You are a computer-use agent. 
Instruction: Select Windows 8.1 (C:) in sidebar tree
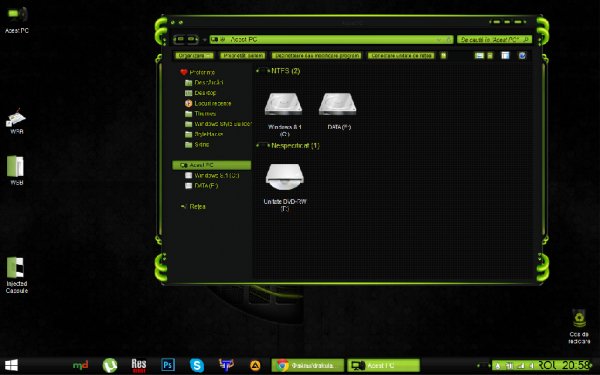212,176
